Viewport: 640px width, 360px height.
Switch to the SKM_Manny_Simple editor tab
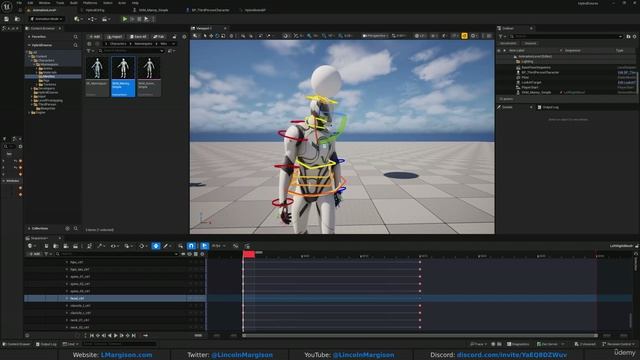pos(153,10)
